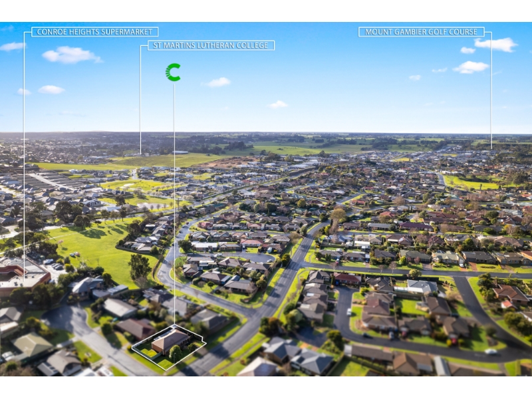Image resolution: width=532 pixels, height=399 pixels.
Task: Select the Conroe Heights Supermarket label
Action: point(94,32)
